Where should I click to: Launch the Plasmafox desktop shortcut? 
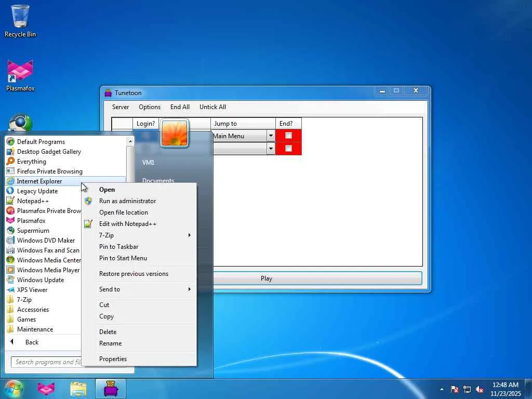point(20,75)
